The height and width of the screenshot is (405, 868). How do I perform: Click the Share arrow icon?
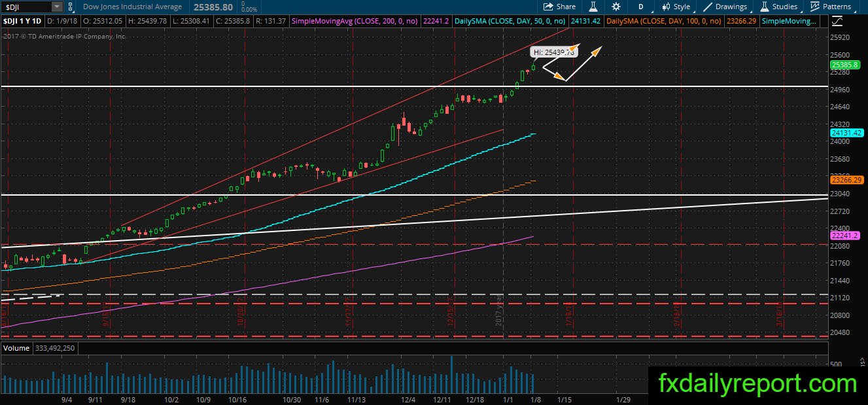[549, 7]
